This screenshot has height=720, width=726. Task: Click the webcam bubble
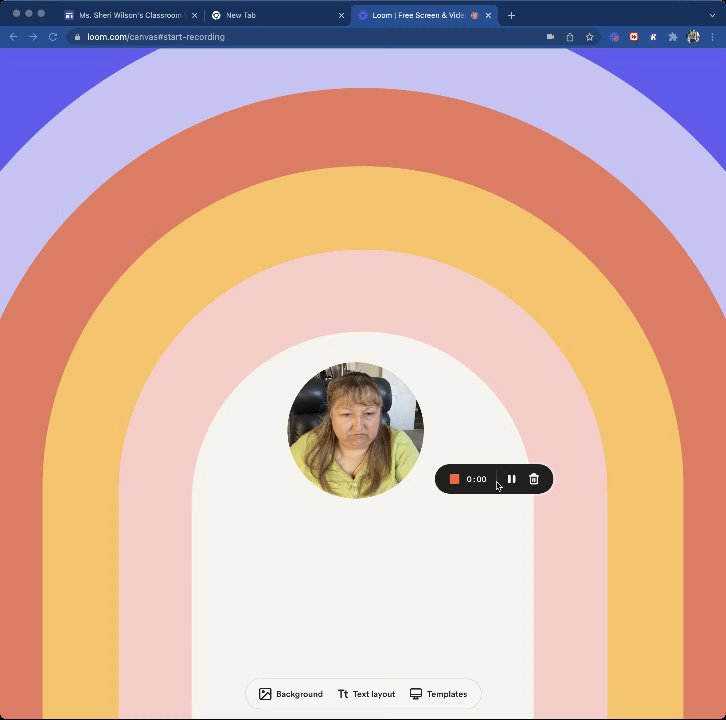click(x=356, y=430)
